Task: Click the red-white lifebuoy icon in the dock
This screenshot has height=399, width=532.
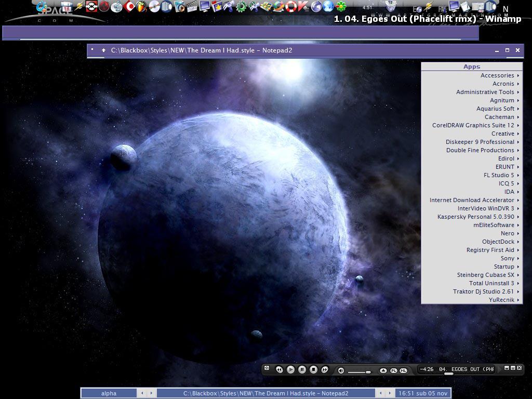Action: [290, 6]
